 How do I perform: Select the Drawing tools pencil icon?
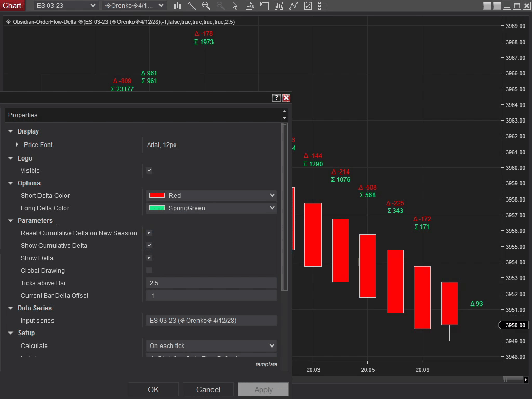click(192, 6)
